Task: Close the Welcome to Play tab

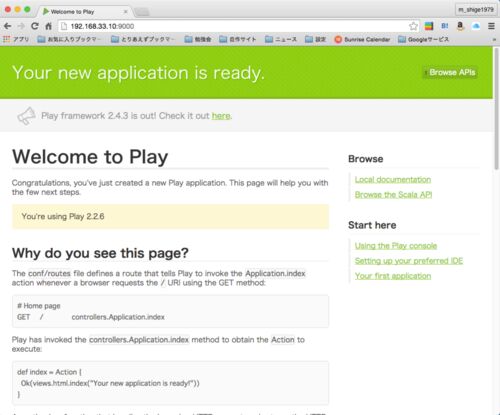Action: 126,12
